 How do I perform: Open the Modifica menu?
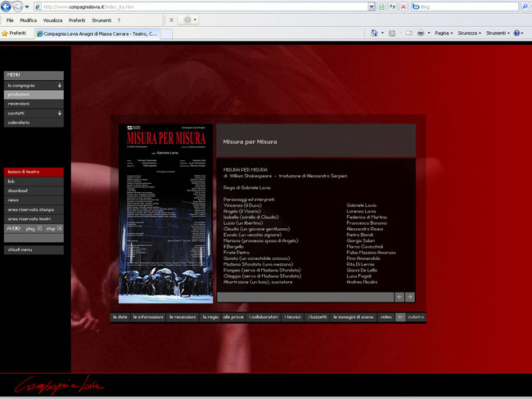point(28,20)
